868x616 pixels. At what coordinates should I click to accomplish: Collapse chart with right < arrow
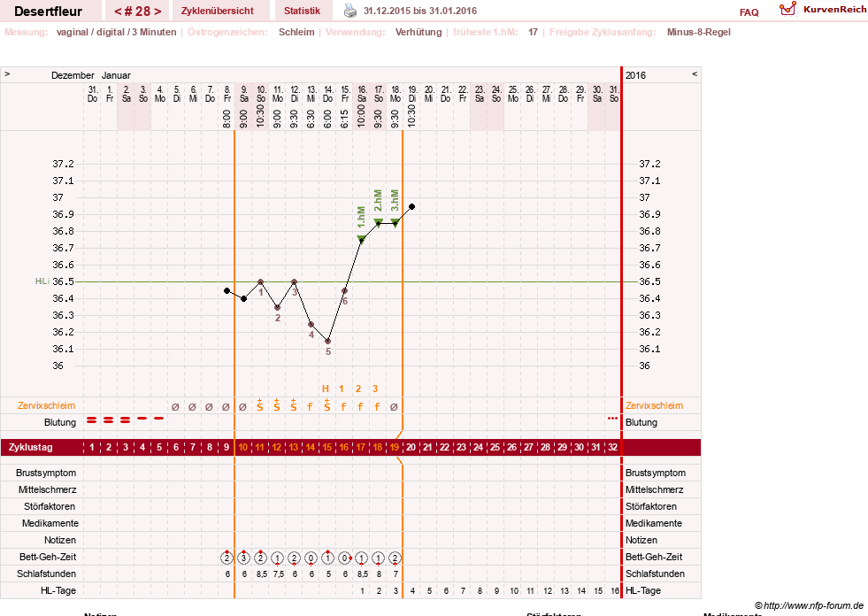point(695,73)
